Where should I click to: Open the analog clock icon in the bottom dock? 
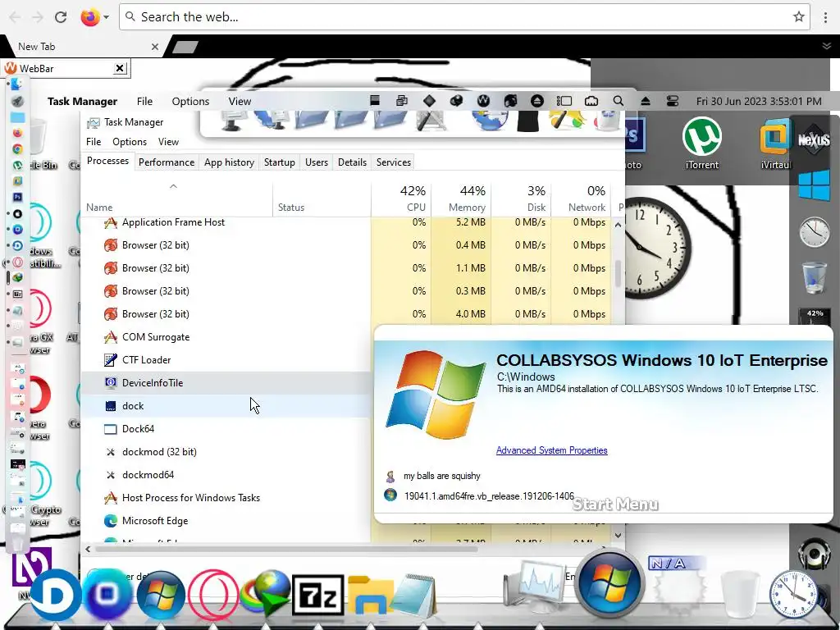pyautogui.click(x=793, y=594)
